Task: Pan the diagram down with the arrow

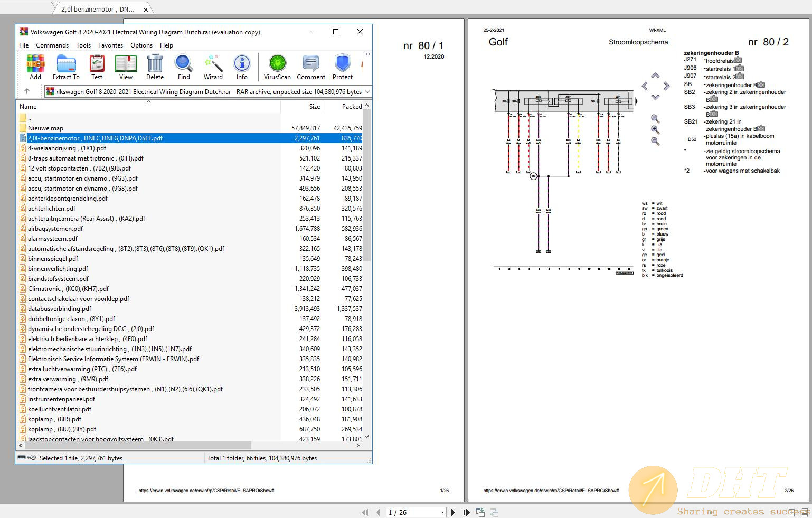Action: [655, 97]
